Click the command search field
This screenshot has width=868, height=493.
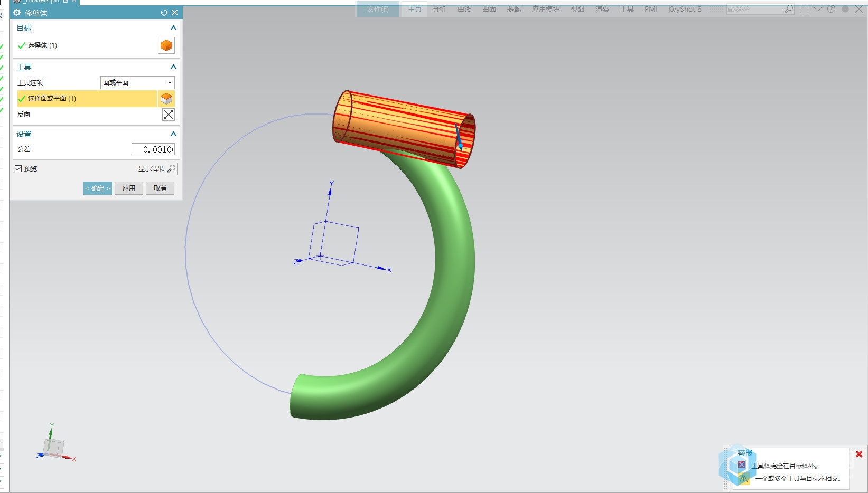coord(754,9)
